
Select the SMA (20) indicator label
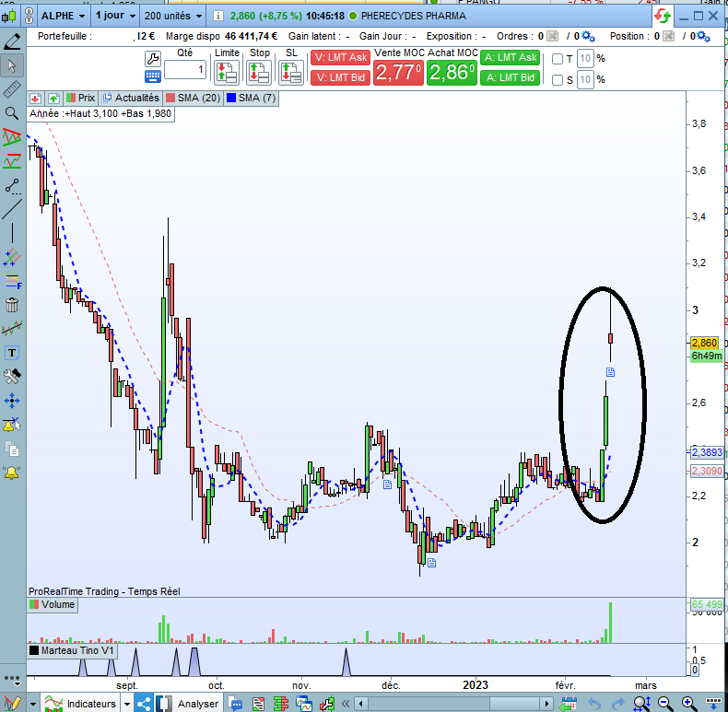coord(194,98)
